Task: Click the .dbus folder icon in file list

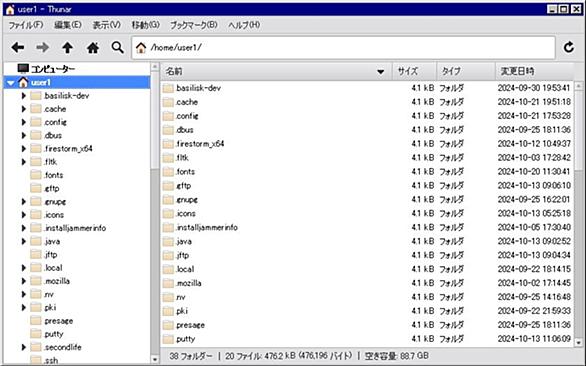Action: click(x=168, y=130)
